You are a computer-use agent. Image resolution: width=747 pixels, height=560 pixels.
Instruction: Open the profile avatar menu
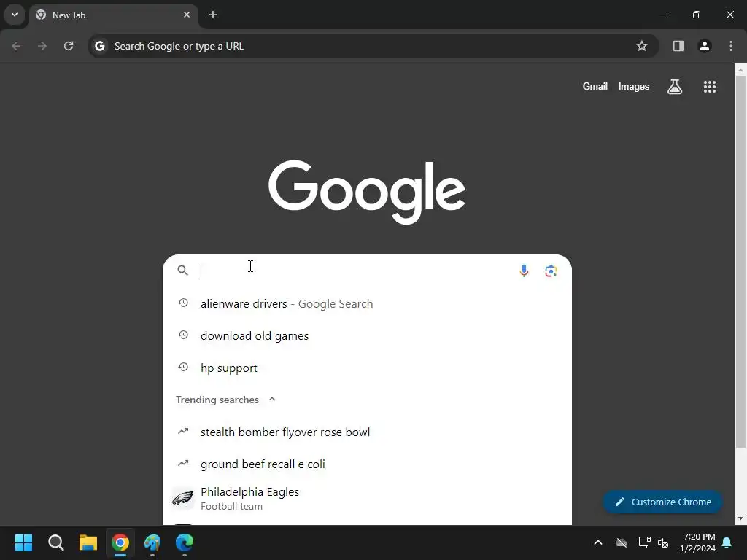coord(705,46)
